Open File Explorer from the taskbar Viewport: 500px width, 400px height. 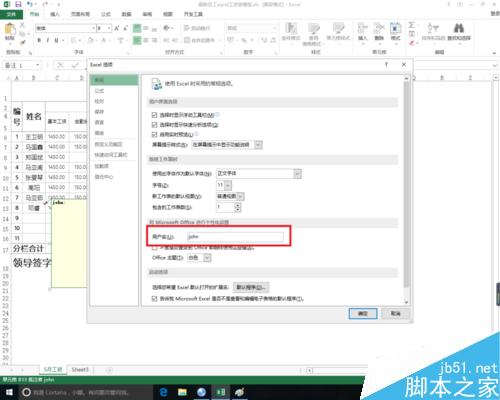coord(182,392)
